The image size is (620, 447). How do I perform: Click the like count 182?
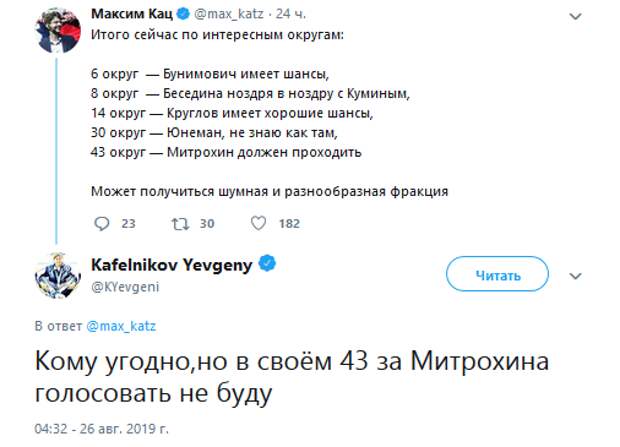pos(289,223)
